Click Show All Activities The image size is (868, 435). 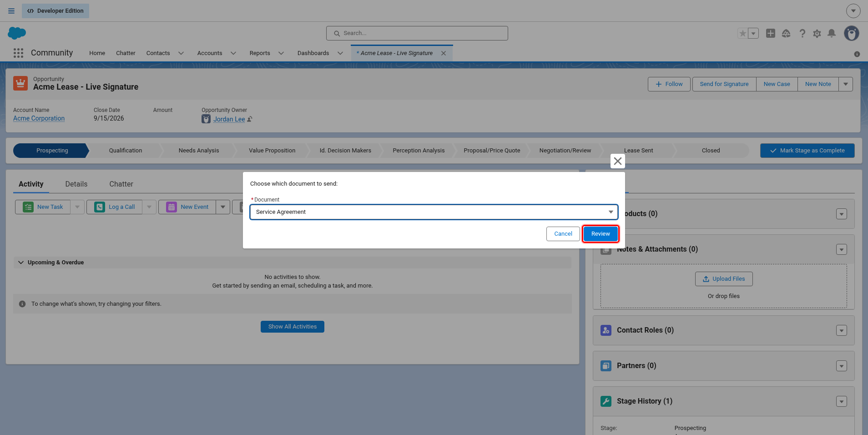293,327
